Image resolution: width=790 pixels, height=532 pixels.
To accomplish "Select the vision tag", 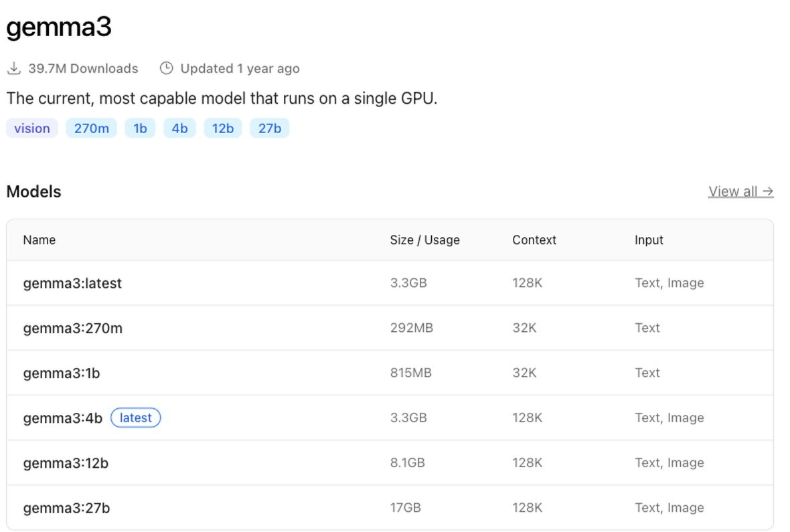I will 31,128.
